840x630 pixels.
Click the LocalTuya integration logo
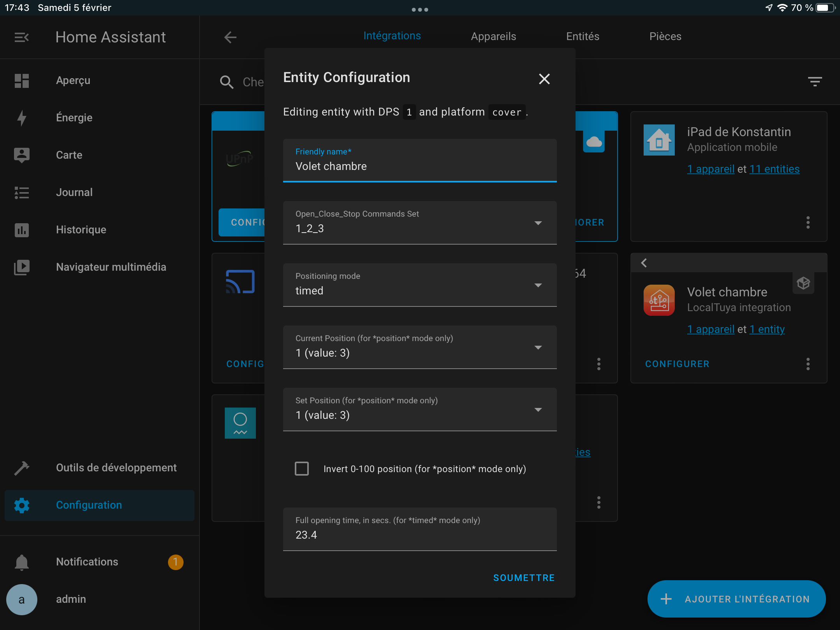coord(659,300)
